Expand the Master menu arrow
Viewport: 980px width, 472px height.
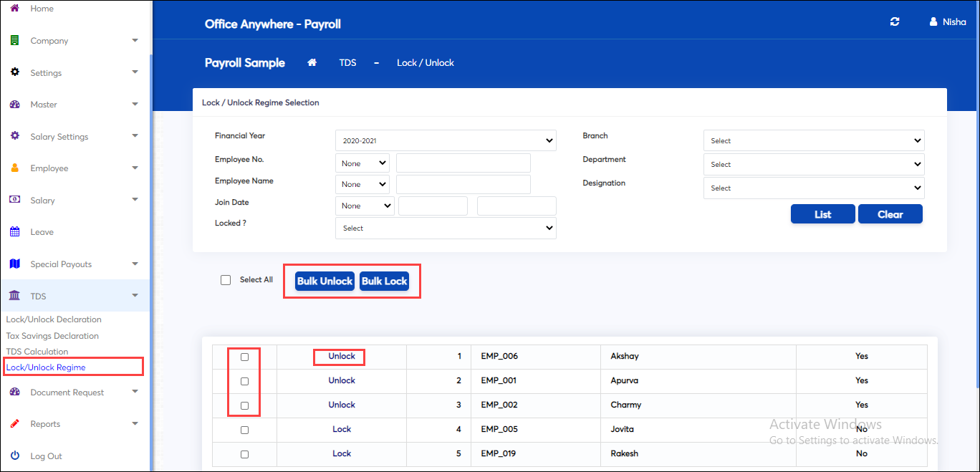[135, 105]
